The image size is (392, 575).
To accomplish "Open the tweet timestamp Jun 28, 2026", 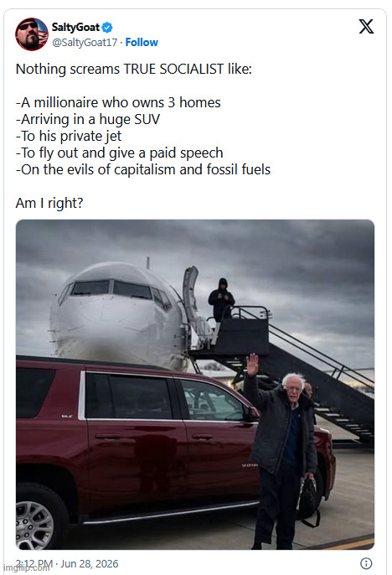I will click(67, 563).
